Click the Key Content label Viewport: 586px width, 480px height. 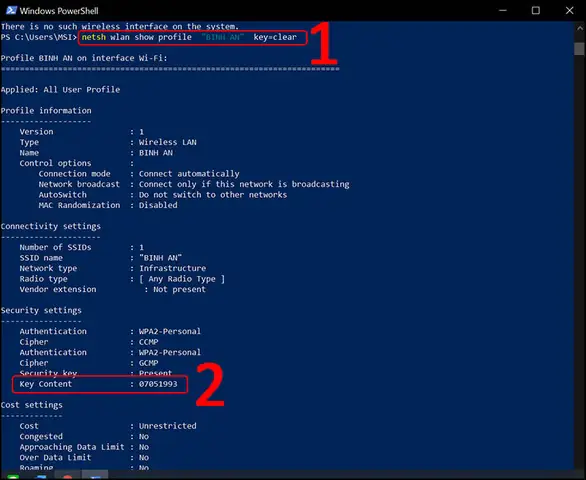[x=46, y=384]
